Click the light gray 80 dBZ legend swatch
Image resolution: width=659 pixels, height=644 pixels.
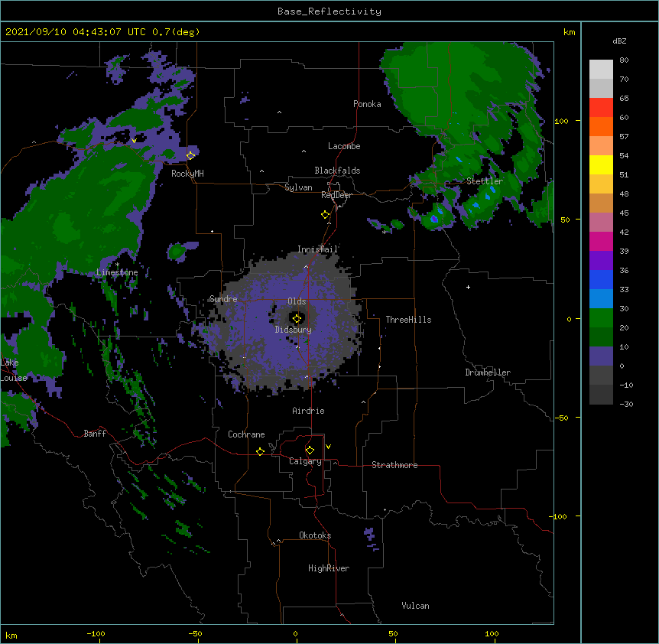601,70
